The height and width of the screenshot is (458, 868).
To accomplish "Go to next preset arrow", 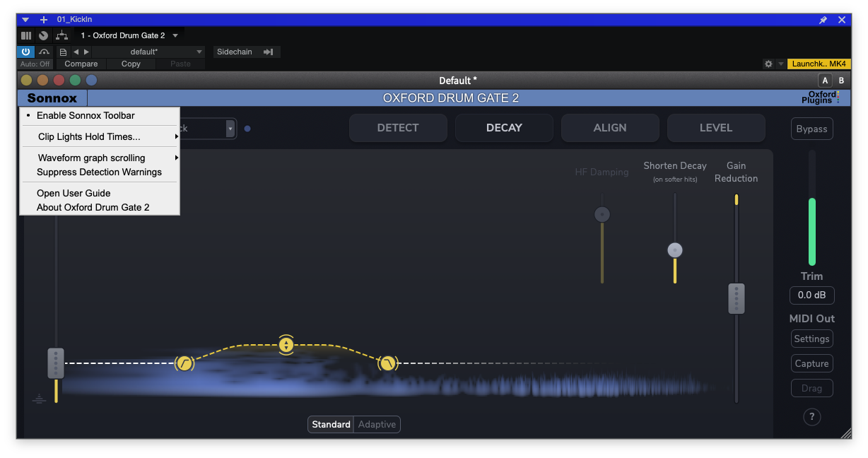I will 86,52.
